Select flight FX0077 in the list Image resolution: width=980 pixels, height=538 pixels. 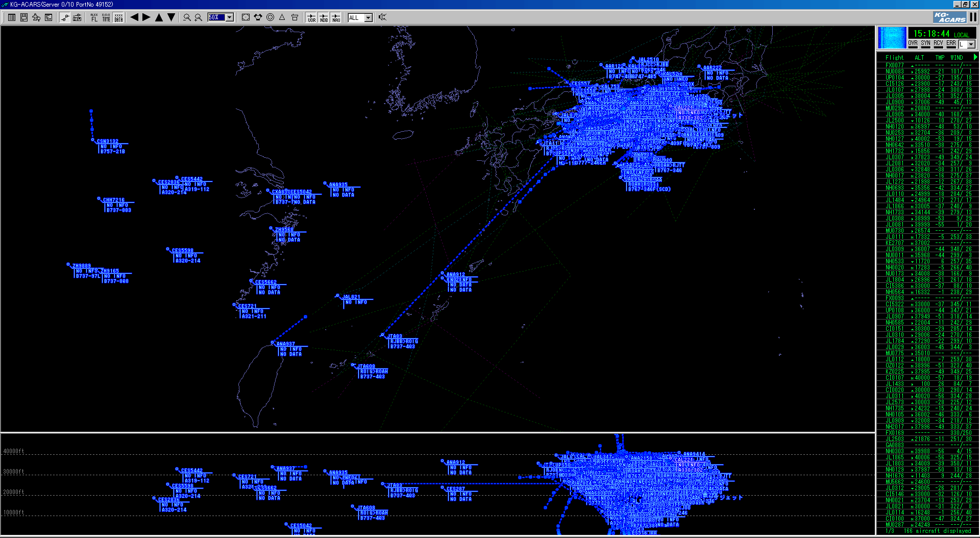pos(928,65)
